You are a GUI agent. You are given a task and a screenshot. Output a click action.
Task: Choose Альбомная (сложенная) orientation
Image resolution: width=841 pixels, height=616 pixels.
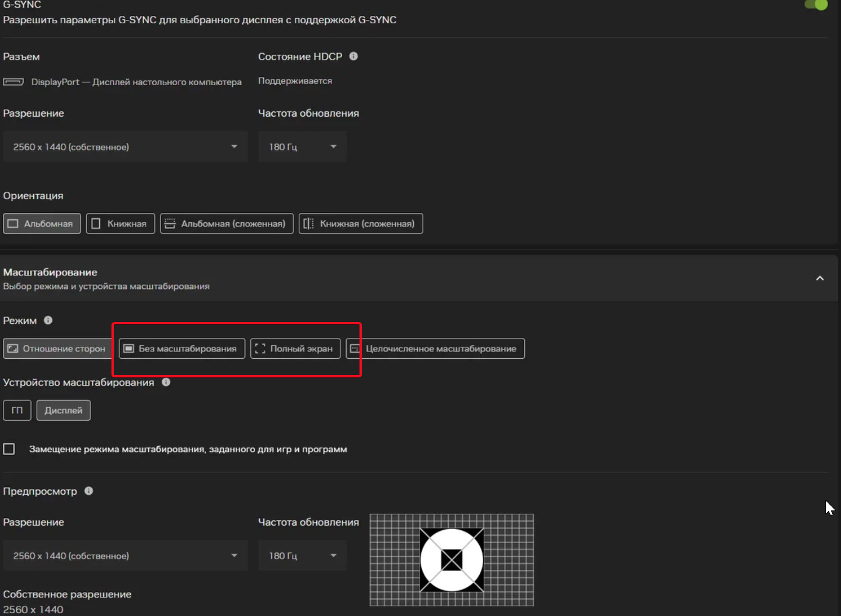[226, 224]
